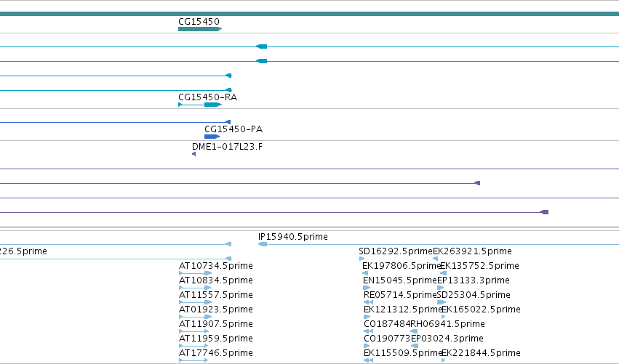Image resolution: width=619 pixels, height=364 pixels.
Task: Select the EK121312.5prime EST label
Action: tap(403, 310)
